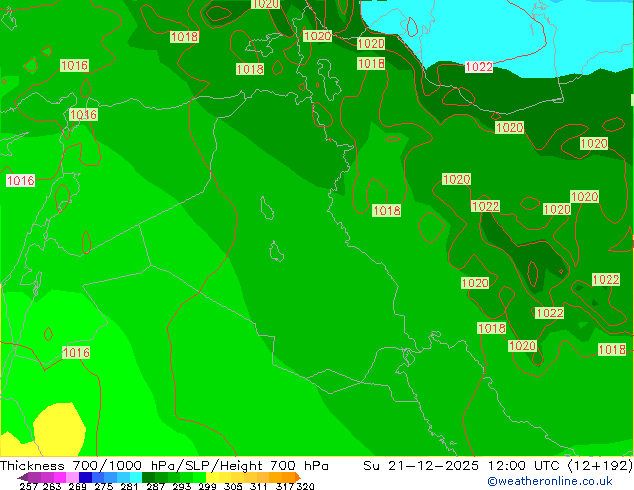Select the 317 legend value
The height and width of the screenshot is (490, 634).
point(285,486)
